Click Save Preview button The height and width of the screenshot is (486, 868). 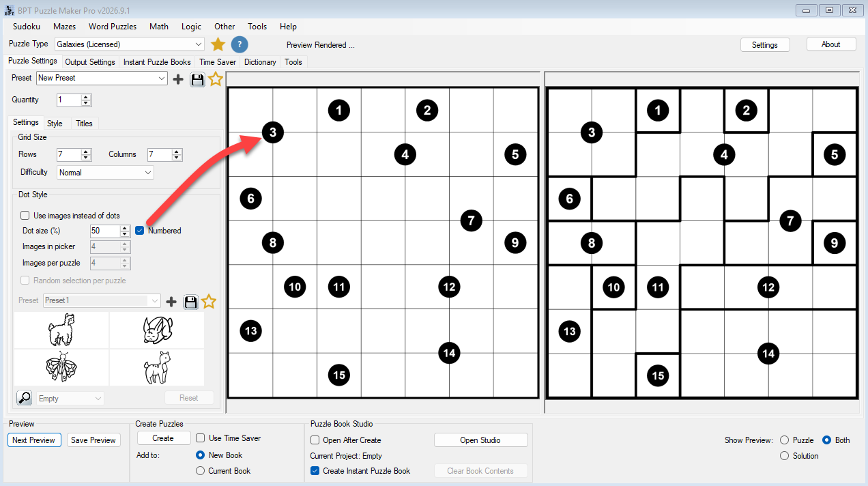pyautogui.click(x=93, y=440)
